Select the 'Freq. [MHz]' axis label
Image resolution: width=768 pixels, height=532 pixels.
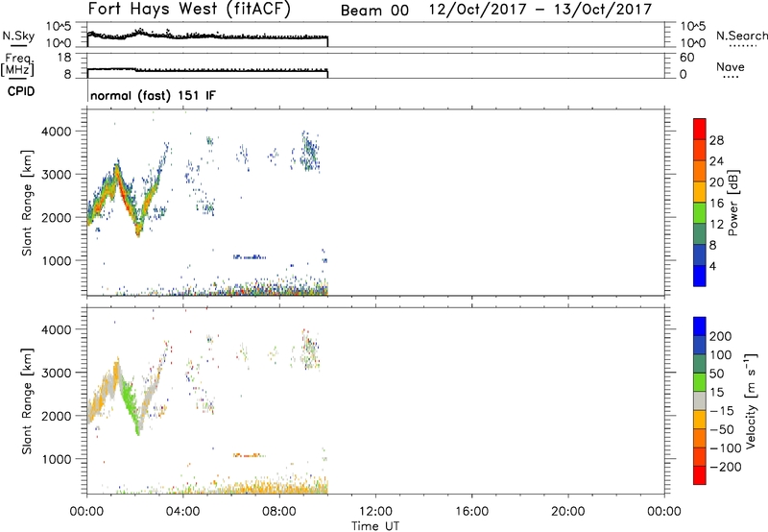coord(18,65)
